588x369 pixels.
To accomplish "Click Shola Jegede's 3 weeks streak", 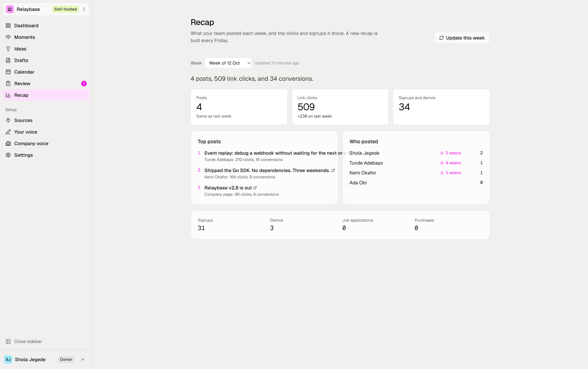I will coord(451,153).
